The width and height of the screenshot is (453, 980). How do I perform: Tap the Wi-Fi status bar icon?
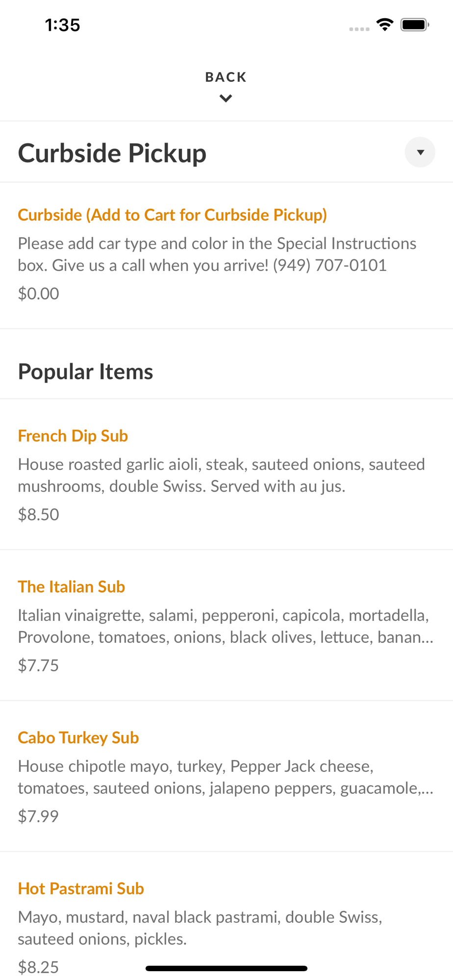385,24
